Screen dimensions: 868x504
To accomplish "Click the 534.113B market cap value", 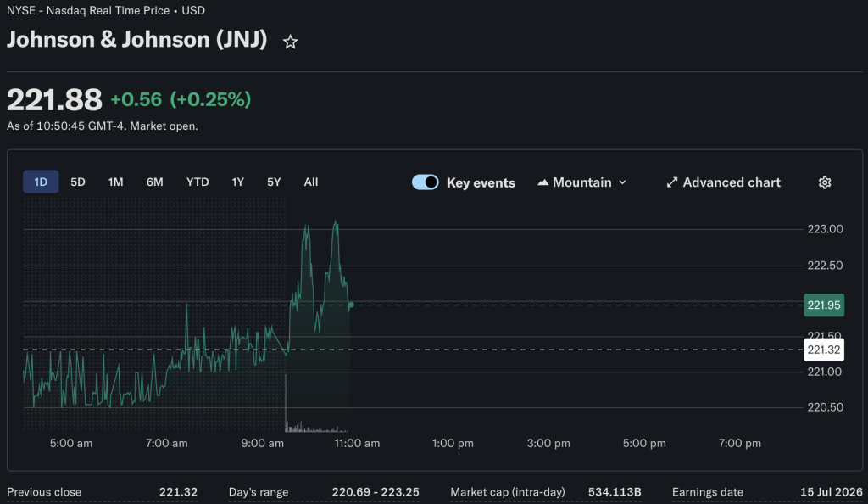I will coord(615,492).
